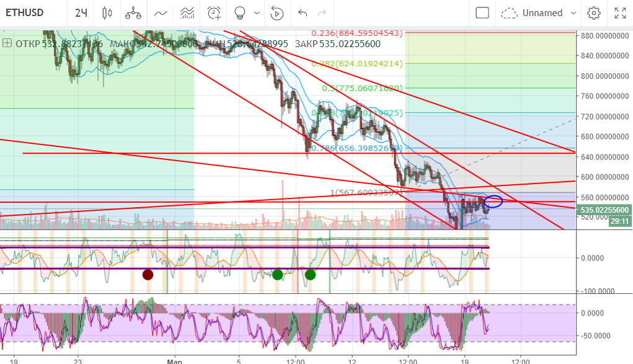
Task: Redo the chart action
Action: (x=321, y=12)
